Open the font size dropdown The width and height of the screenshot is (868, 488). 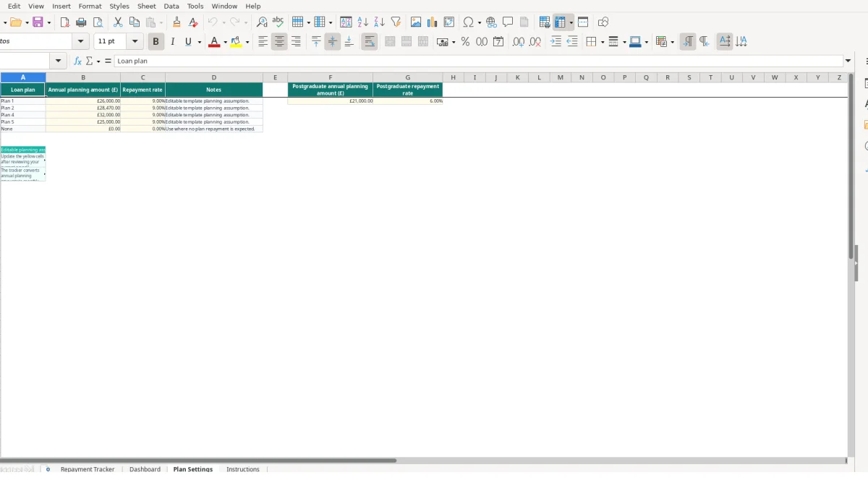point(135,42)
